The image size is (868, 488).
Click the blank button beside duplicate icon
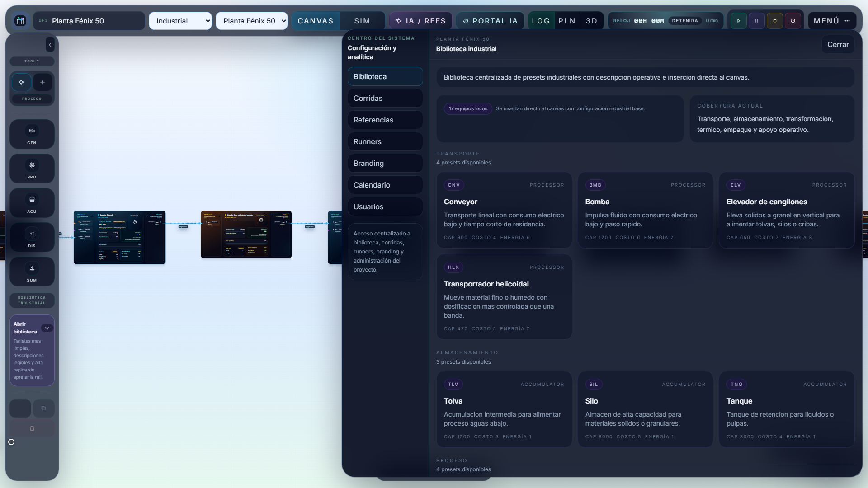[20, 408]
